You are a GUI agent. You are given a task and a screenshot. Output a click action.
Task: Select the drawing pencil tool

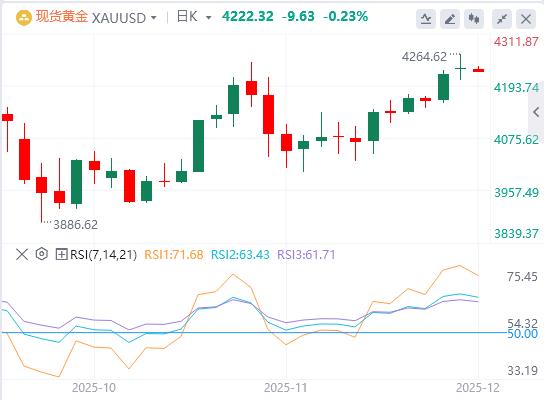pyautogui.click(x=450, y=19)
